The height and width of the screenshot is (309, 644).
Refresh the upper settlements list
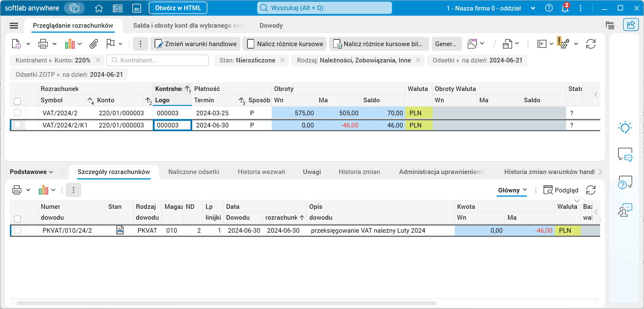point(591,44)
